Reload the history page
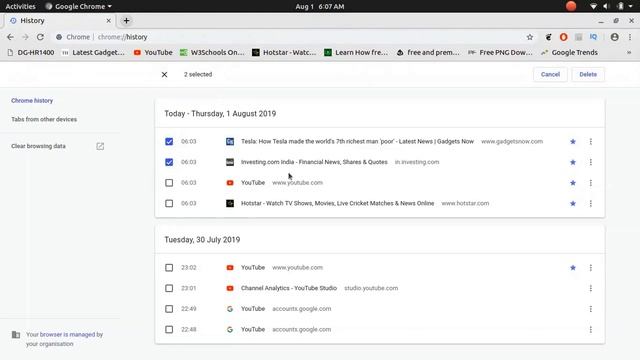 click(x=40, y=37)
